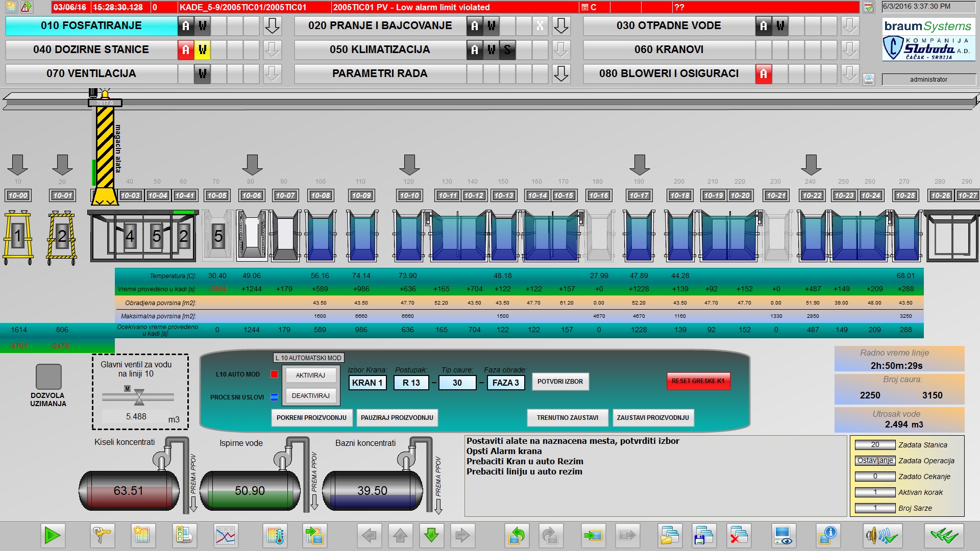Image resolution: width=980 pixels, height=551 pixels.
Task: Click the thermometer temperature table icon
Action: (x=275, y=535)
